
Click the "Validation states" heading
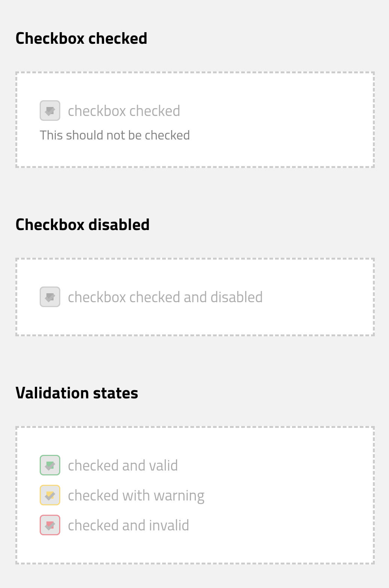pyautogui.click(x=76, y=392)
